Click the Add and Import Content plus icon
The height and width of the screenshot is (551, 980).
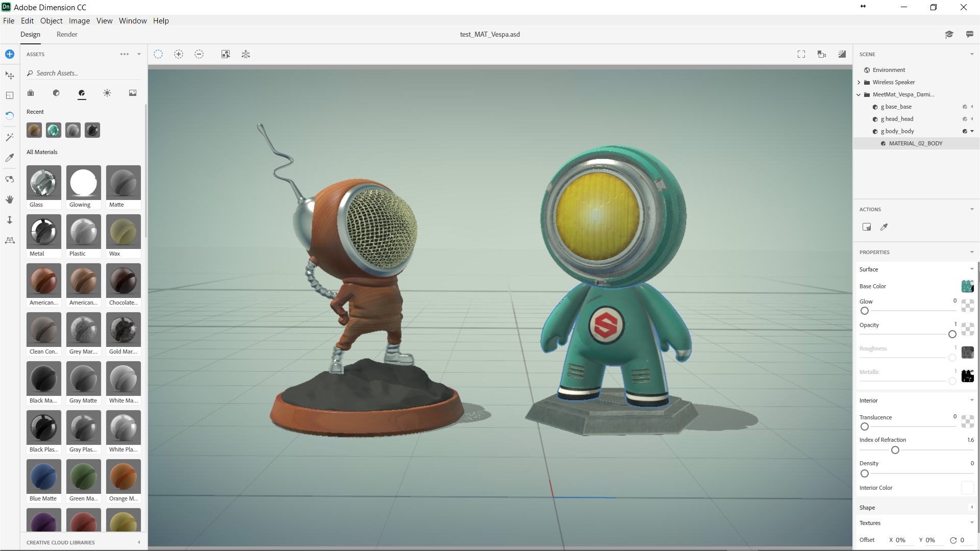(10, 54)
